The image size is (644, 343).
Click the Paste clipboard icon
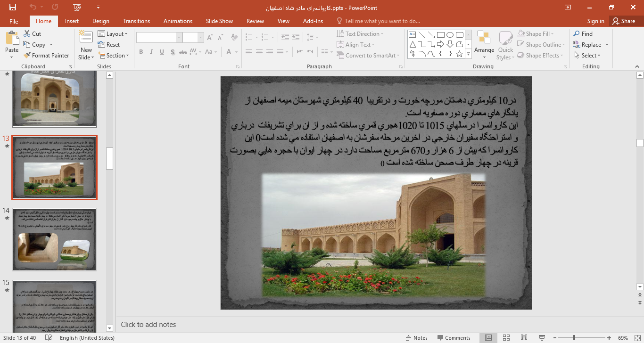[12, 38]
